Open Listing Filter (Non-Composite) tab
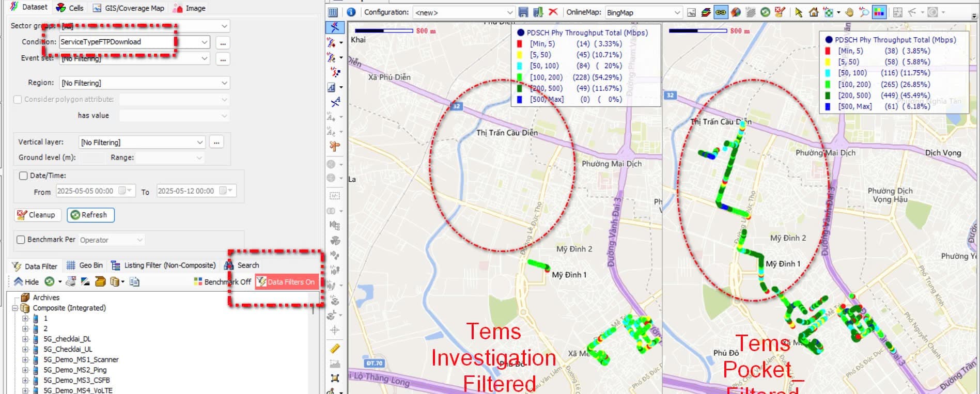980x394 pixels. point(163,265)
